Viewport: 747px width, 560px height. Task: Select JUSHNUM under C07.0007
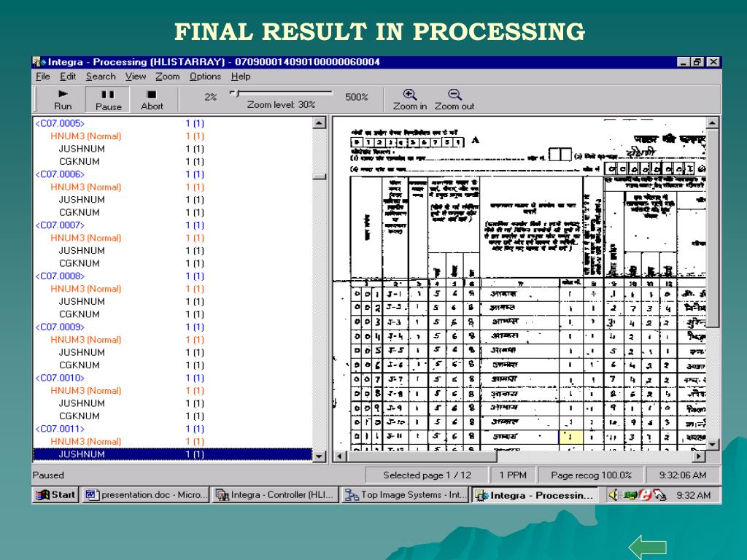coord(82,251)
